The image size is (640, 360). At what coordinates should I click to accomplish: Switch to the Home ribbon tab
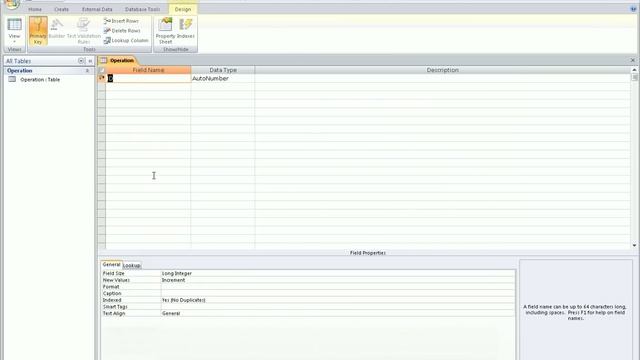(35, 9)
